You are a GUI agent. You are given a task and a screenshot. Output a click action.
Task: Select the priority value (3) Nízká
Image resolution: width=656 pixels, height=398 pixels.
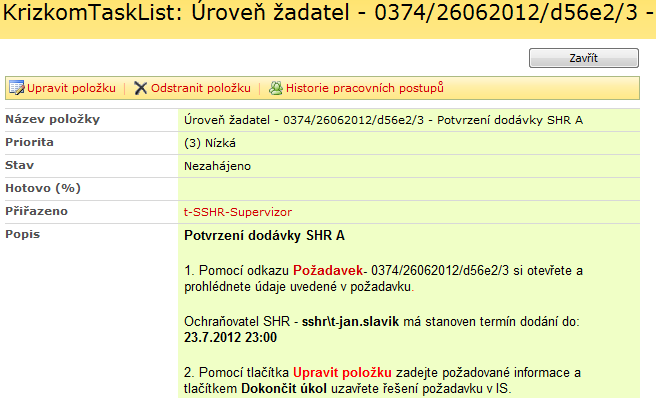click(x=210, y=143)
